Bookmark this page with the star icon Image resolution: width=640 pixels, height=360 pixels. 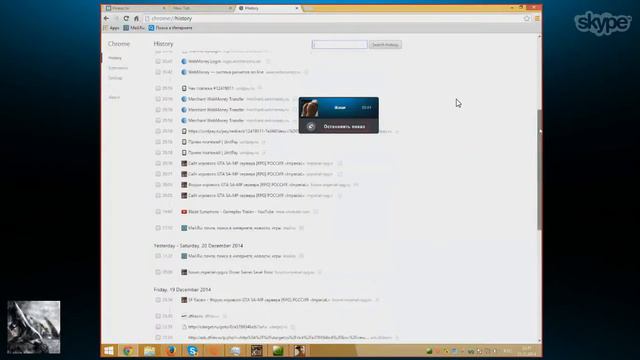(x=527, y=18)
